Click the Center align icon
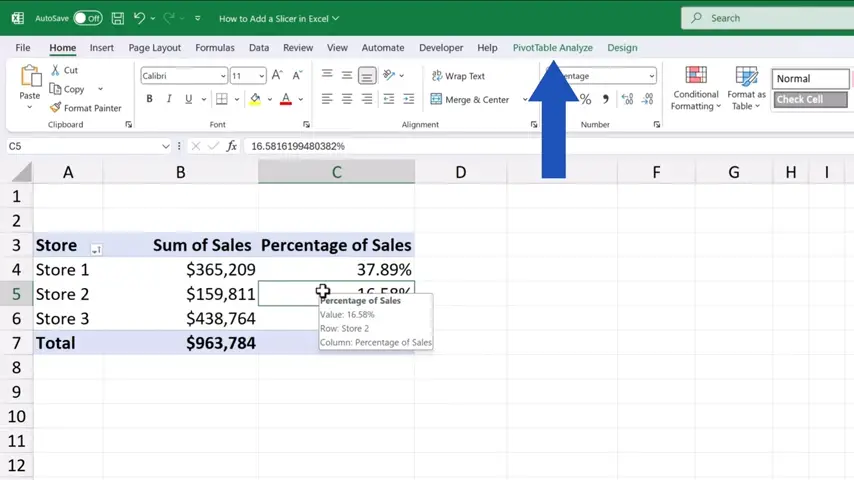The height and width of the screenshot is (480, 854). 346,99
